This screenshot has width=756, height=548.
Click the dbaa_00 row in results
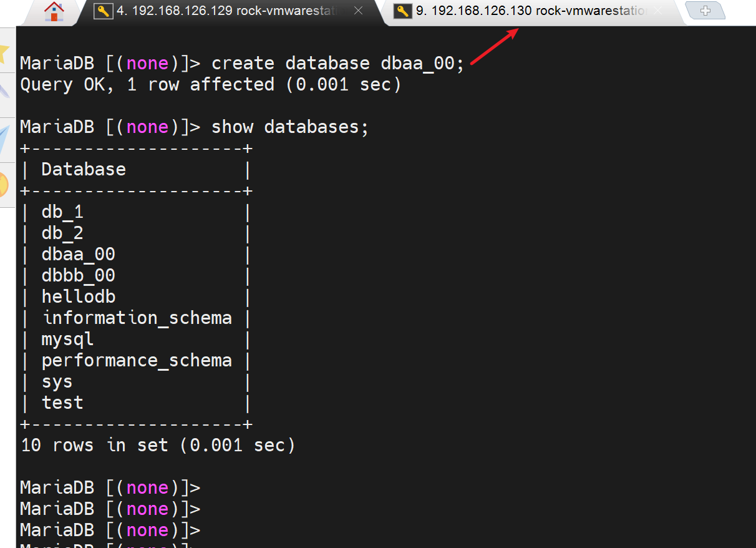tap(78, 255)
